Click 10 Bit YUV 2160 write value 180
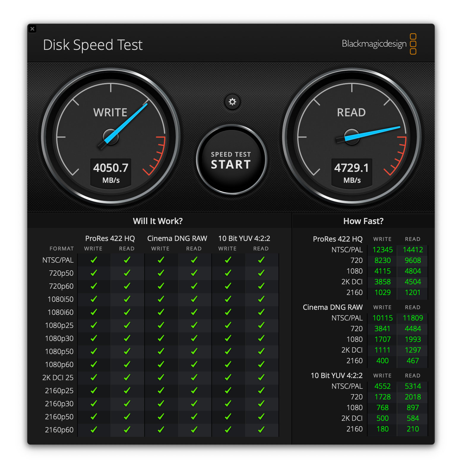462x476 pixels. (x=382, y=429)
